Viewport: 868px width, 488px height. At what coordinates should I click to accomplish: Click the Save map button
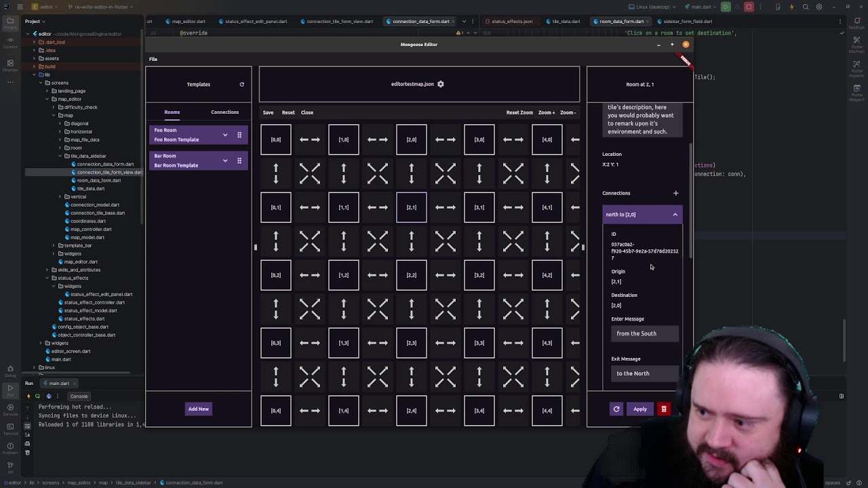(269, 113)
